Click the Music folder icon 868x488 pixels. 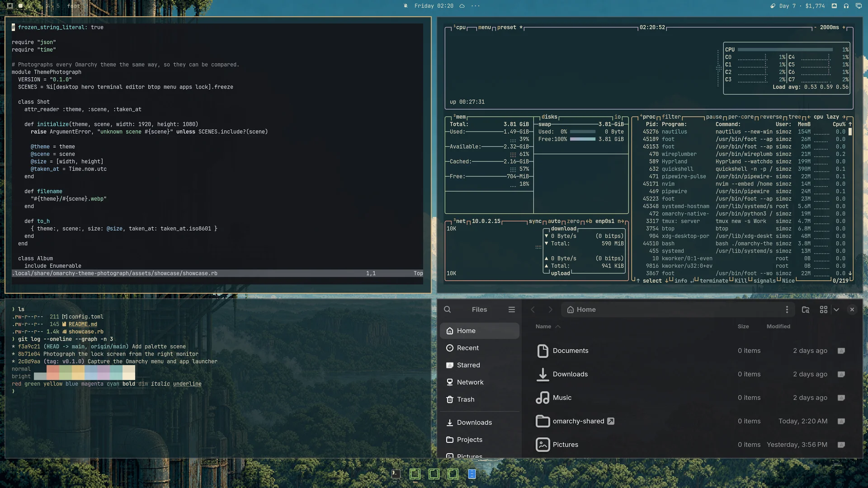point(542,398)
